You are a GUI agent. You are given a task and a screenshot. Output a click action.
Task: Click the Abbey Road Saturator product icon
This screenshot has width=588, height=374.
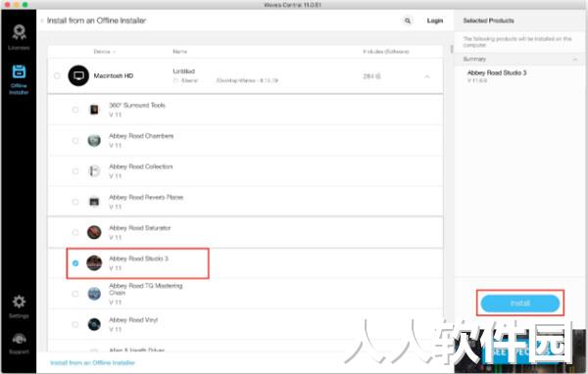(94, 232)
